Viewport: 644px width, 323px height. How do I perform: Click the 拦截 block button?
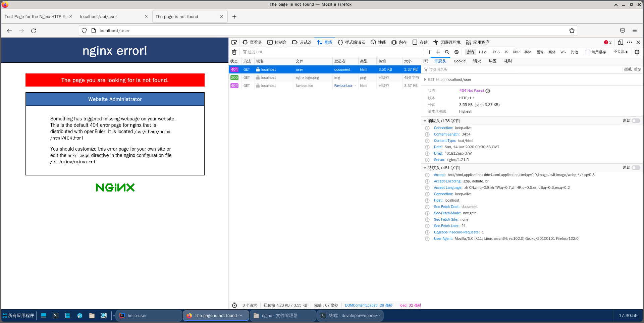click(628, 69)
